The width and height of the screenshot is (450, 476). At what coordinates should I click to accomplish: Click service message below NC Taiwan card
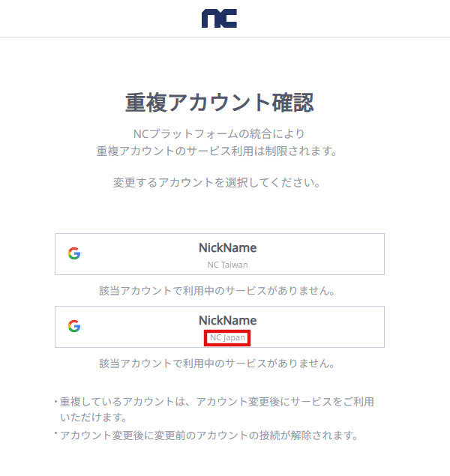[x=217, y=290]
